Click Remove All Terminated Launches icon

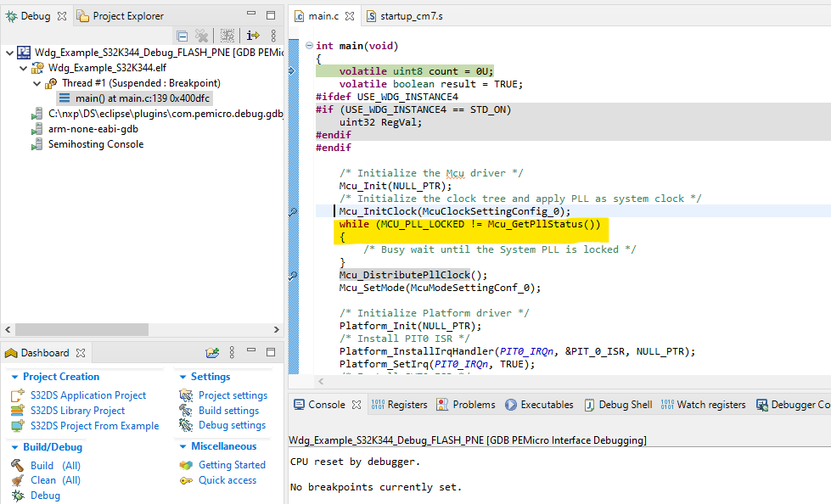click(x=201, y=36)
